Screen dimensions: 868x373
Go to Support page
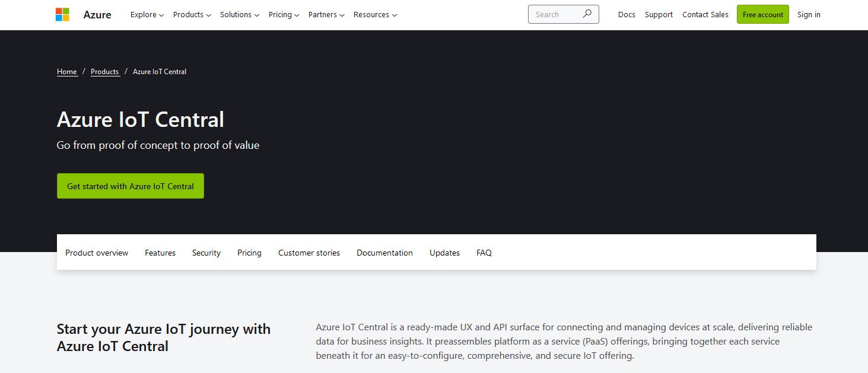click(659, 14)
